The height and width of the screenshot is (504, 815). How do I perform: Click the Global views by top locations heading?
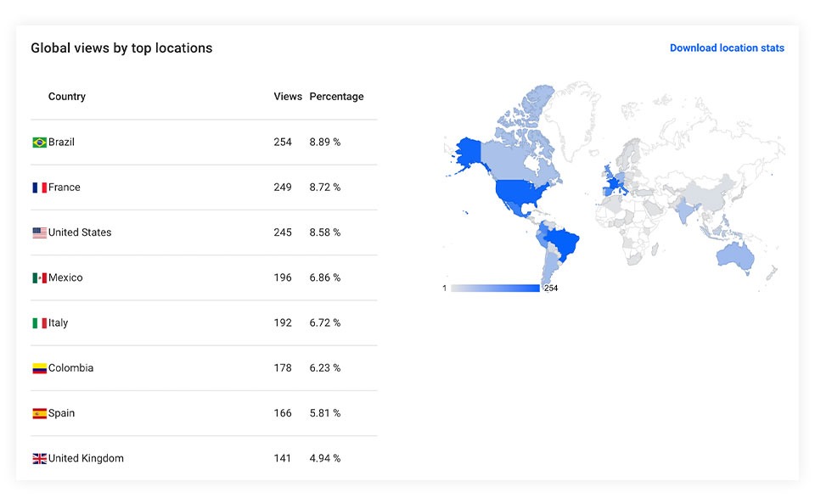[121, 48]
